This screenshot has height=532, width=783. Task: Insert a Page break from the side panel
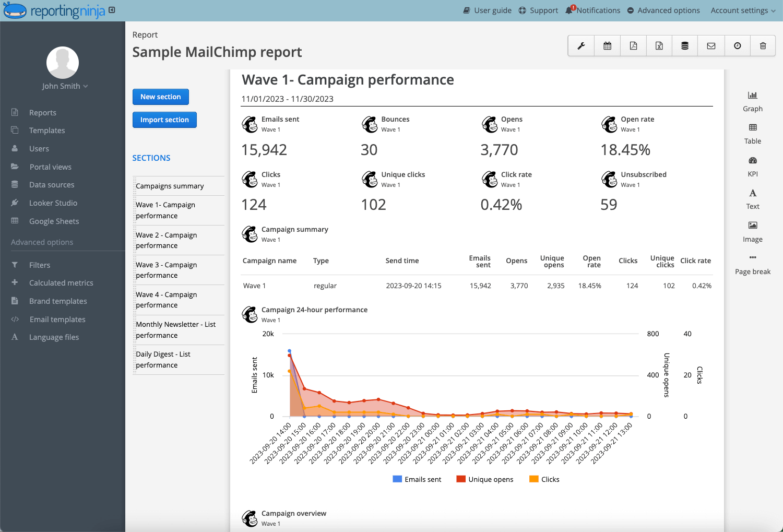pos(753,265)
